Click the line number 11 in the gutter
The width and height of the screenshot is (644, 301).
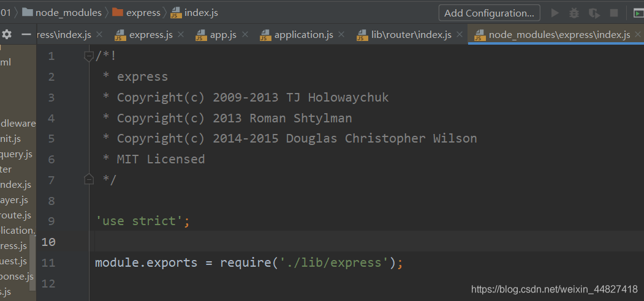pyautogui.click(x=48, y=262)
